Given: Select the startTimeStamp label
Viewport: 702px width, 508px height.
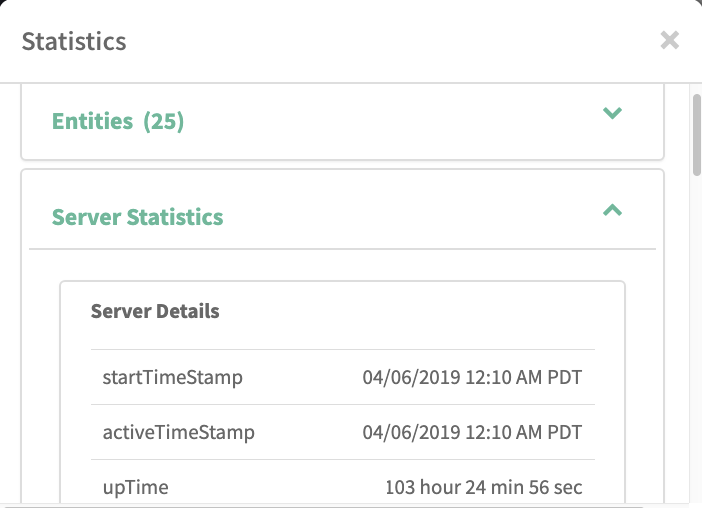Looking at the screenshot, I should point(173,377).
